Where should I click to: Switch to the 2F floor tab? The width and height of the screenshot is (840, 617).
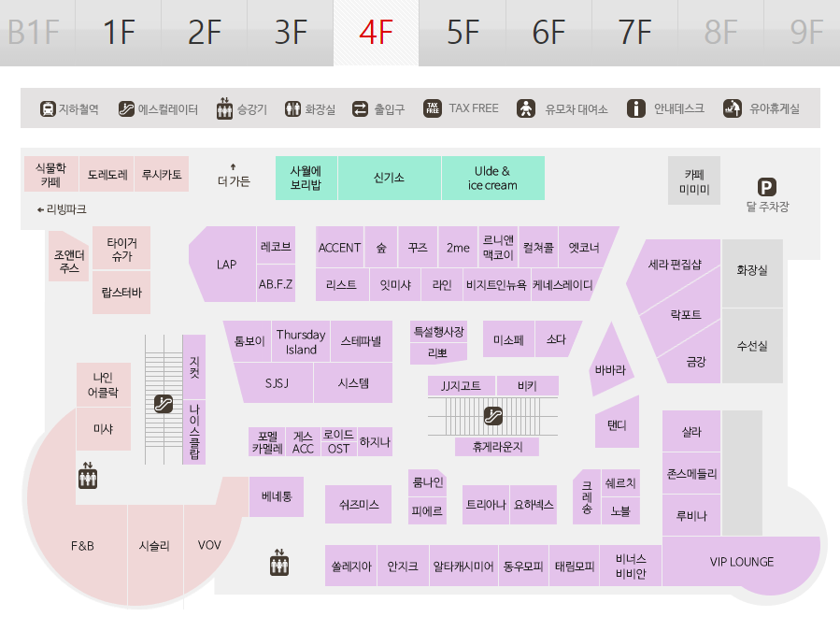(204, 33)
